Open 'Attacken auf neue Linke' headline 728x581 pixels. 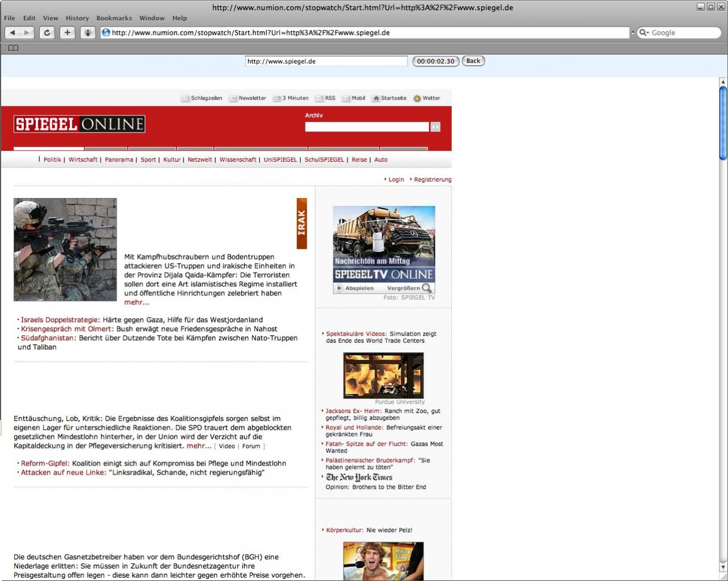[64, 473]
